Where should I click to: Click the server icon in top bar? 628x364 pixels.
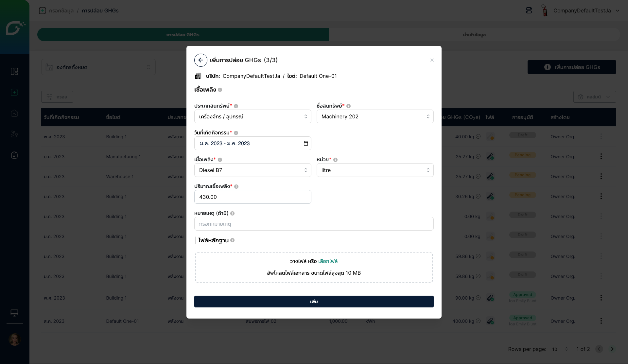click(529, 10)
